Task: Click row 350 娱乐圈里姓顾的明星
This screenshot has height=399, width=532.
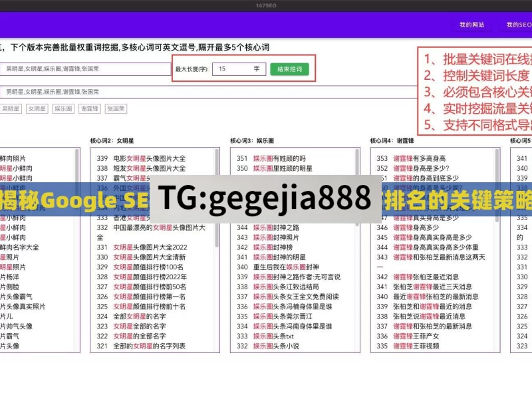Action: (275, 168)
